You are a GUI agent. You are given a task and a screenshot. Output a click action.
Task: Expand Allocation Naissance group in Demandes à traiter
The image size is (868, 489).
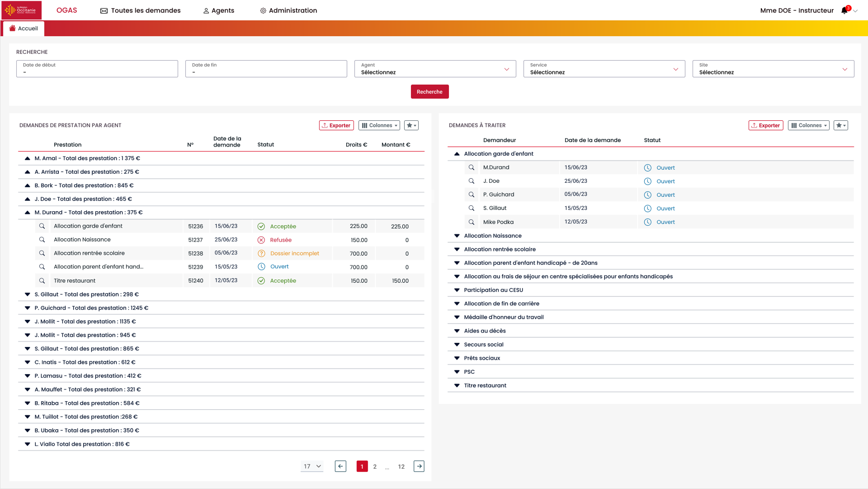coord(457,236)
